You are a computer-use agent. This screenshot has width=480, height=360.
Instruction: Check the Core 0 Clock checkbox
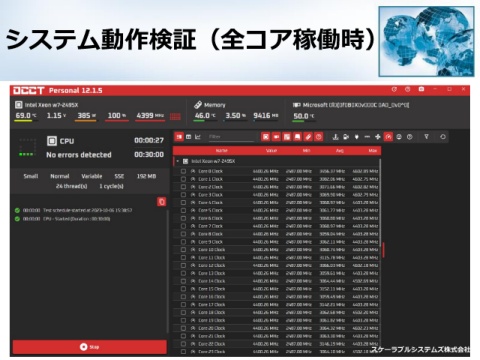(x=183, y=171)
